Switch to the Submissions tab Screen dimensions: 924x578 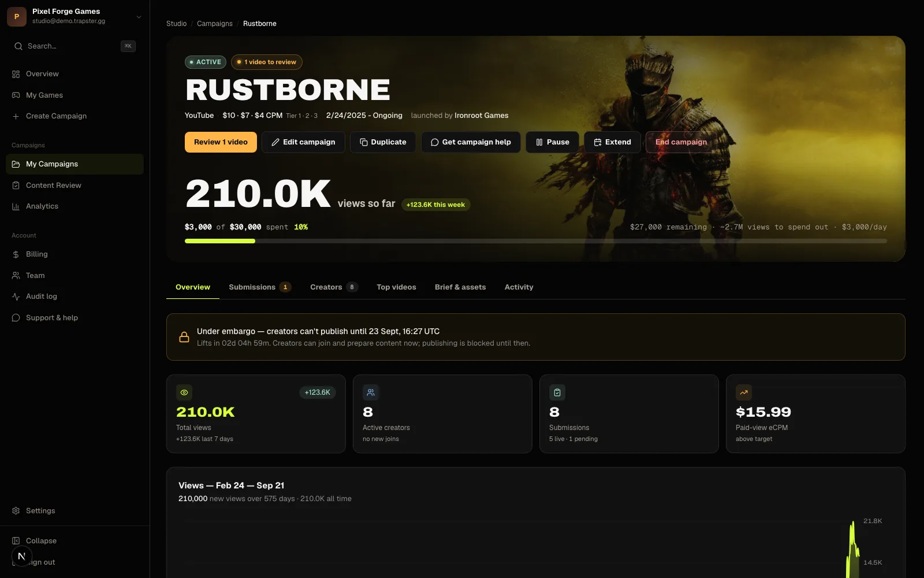pos(260,287)
